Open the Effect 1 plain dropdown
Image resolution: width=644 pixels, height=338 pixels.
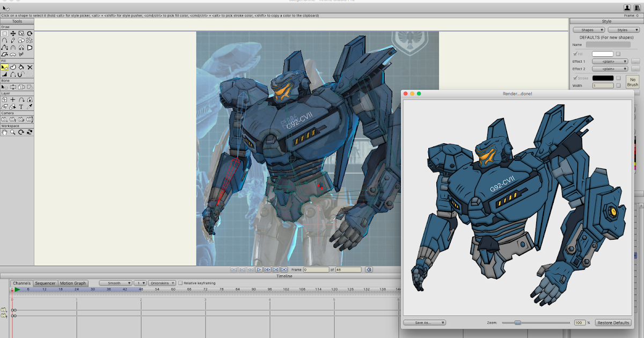[610, 61]
